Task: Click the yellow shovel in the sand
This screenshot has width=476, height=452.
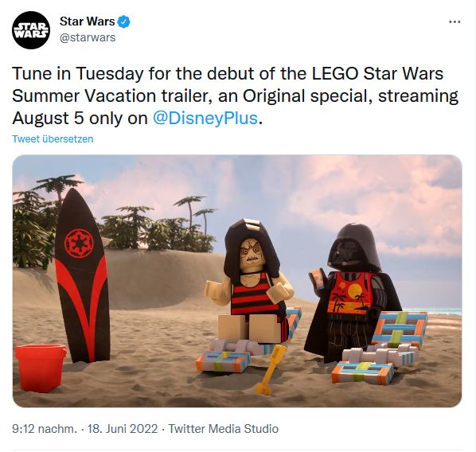Action: click(271, 370)
